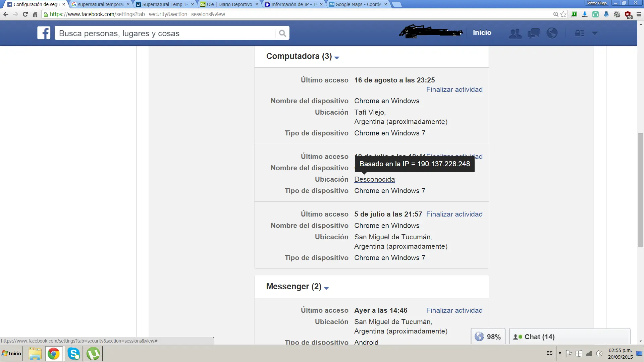
Task: Open Facebook messages icon
Action: click(534, 33)
